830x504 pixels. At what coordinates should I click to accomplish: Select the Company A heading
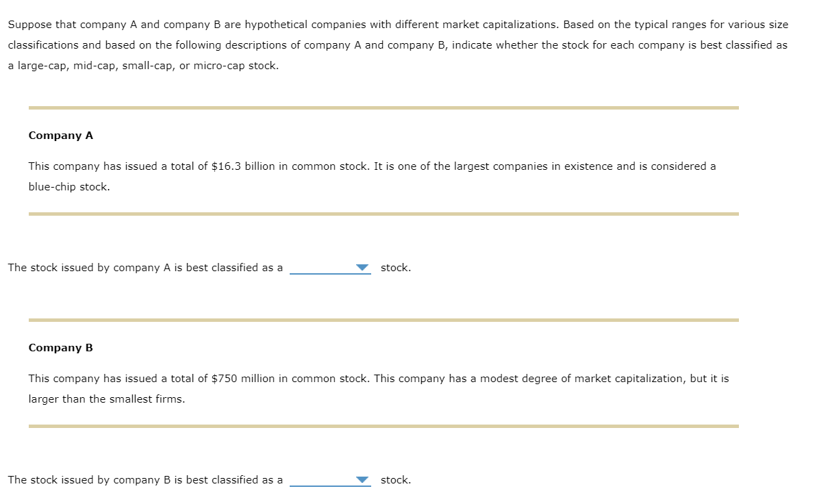click(61, 135)
